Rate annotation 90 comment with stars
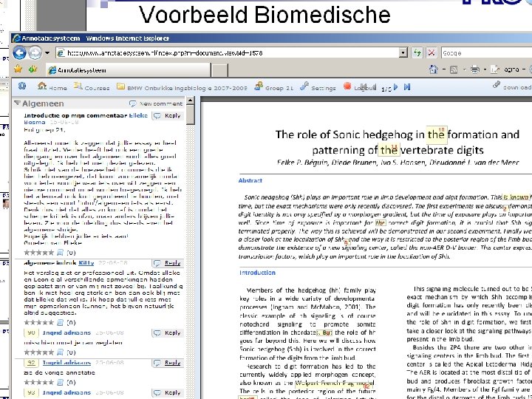Viewport: 532px width, 399px height. click(38, 352)
